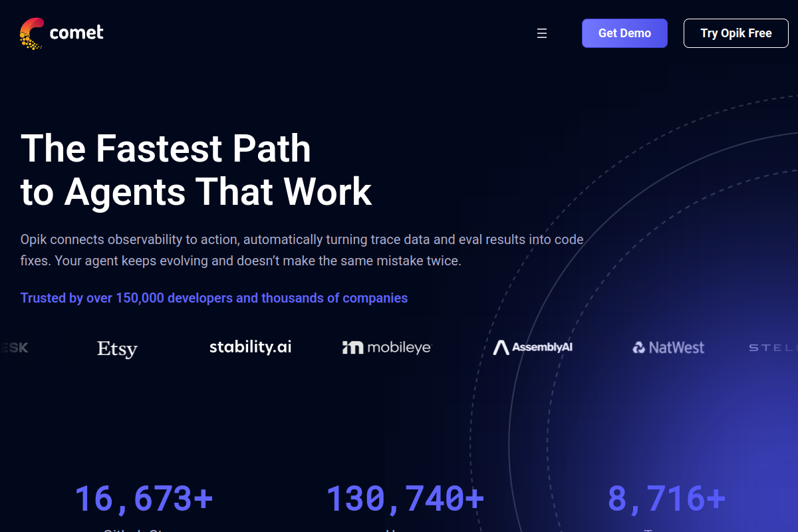Click the NatWest logo
The image size is (798, 532).
pos(668,347)
